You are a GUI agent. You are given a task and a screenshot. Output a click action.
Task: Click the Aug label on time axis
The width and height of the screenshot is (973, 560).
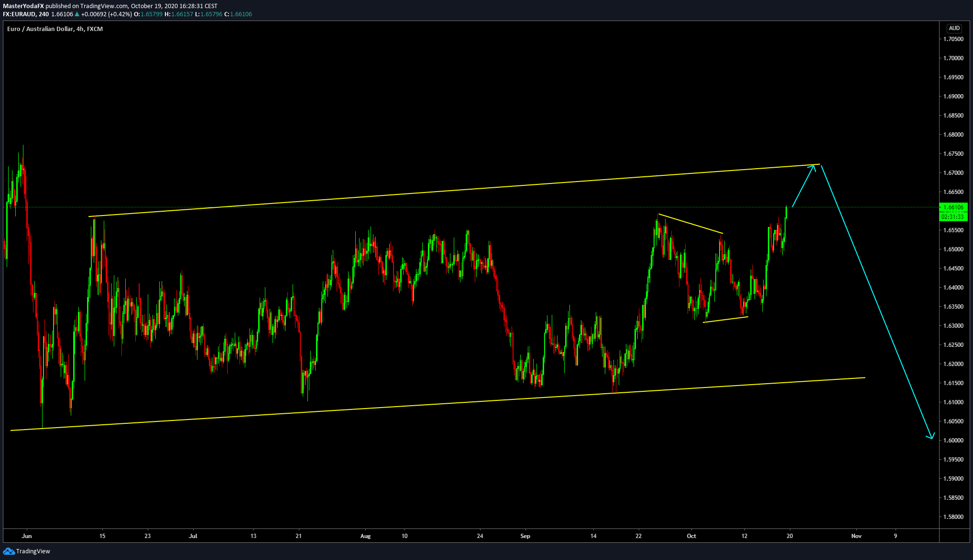(x=365, y=536)
